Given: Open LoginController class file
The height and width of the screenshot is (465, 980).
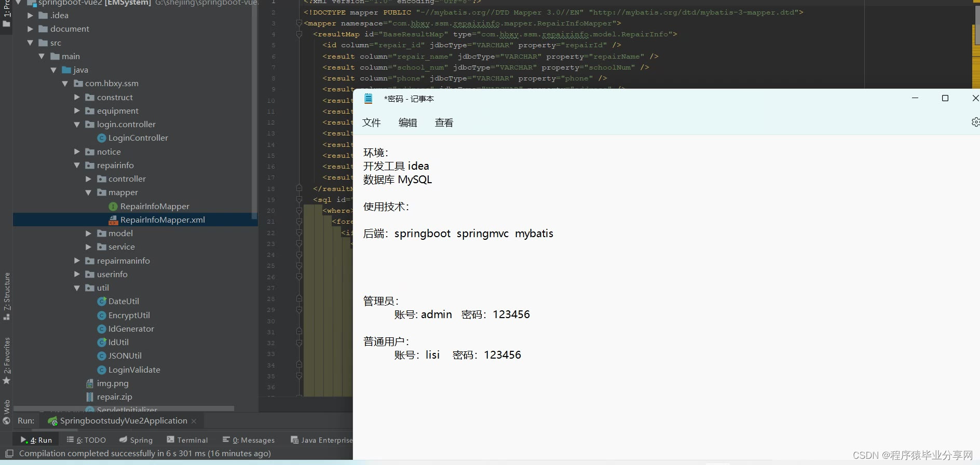Looking at the screenshot, I should pos(138,138).
